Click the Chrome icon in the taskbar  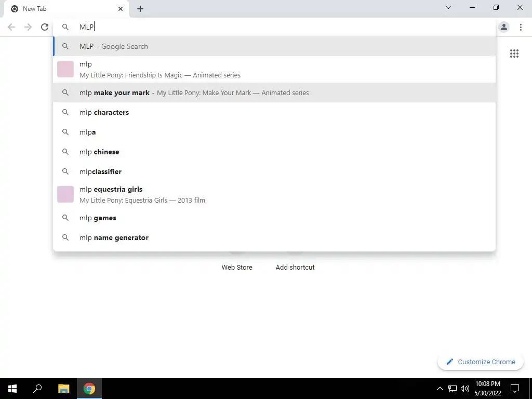click(x=89, y=389)
